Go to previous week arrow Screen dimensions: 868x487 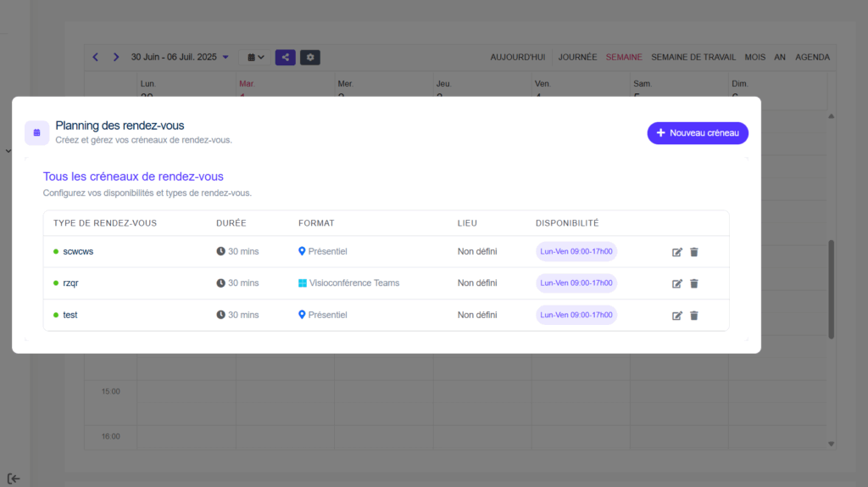95,57
